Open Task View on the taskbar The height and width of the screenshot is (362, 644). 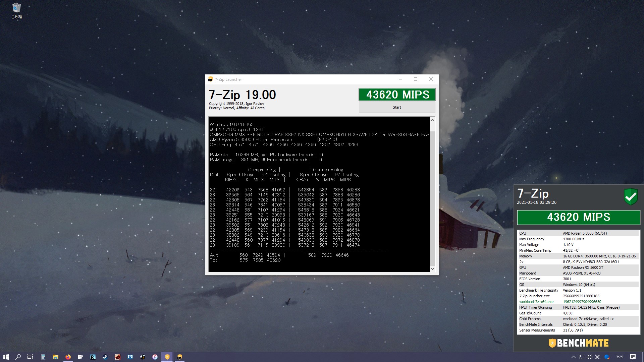point(30,357)
